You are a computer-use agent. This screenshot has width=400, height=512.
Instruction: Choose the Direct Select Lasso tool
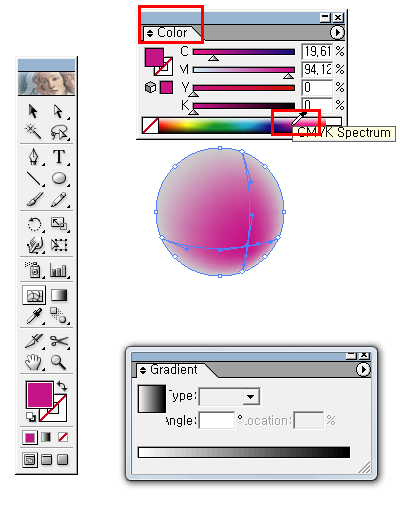pos(59,132)
